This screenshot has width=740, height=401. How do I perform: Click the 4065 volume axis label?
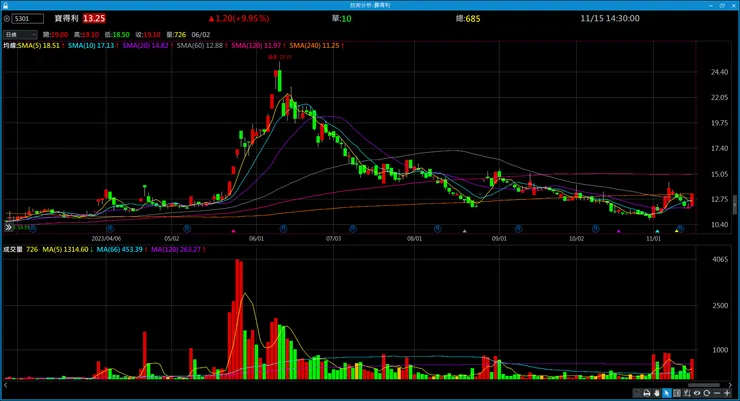[720, 259]
